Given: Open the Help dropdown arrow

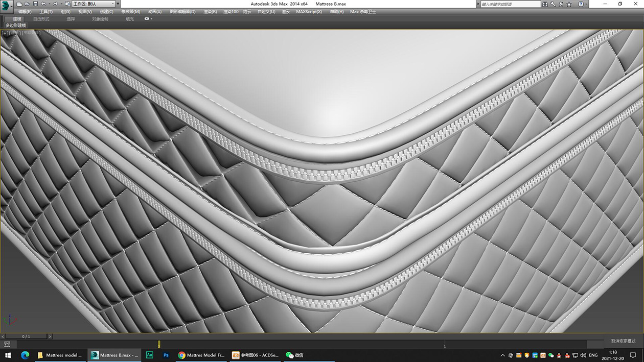Looking at the screenshot, I should click(x=587, y=4).
